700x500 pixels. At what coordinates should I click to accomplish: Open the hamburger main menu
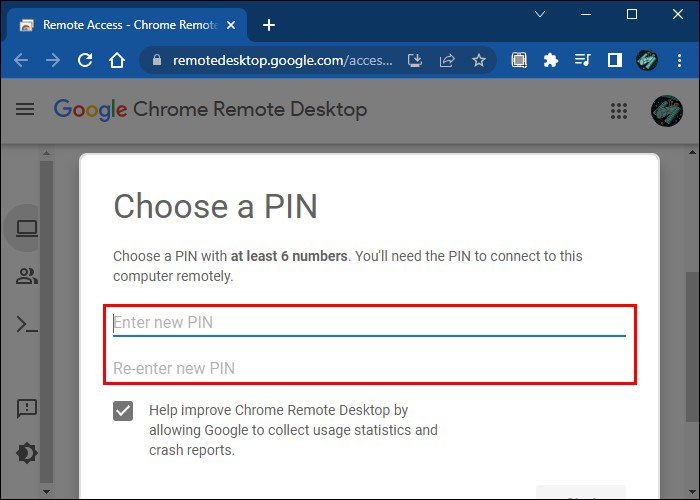tap(25, 109)
